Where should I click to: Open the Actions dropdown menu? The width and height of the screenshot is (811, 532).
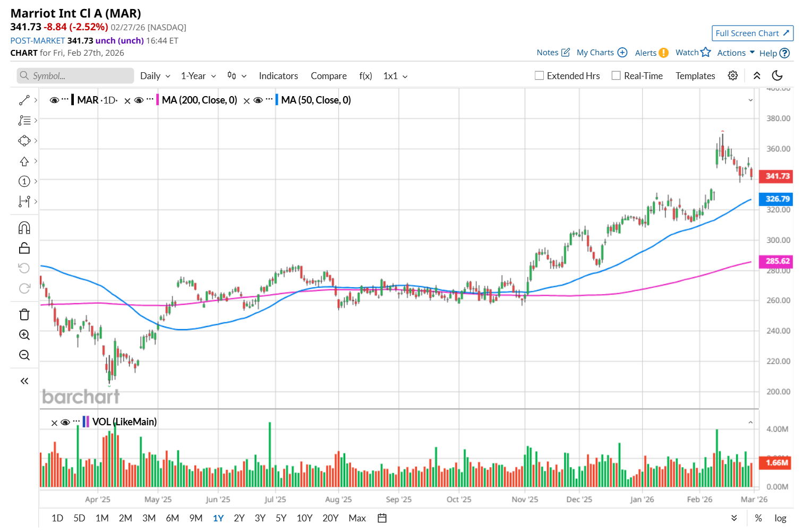click(736, 53)
